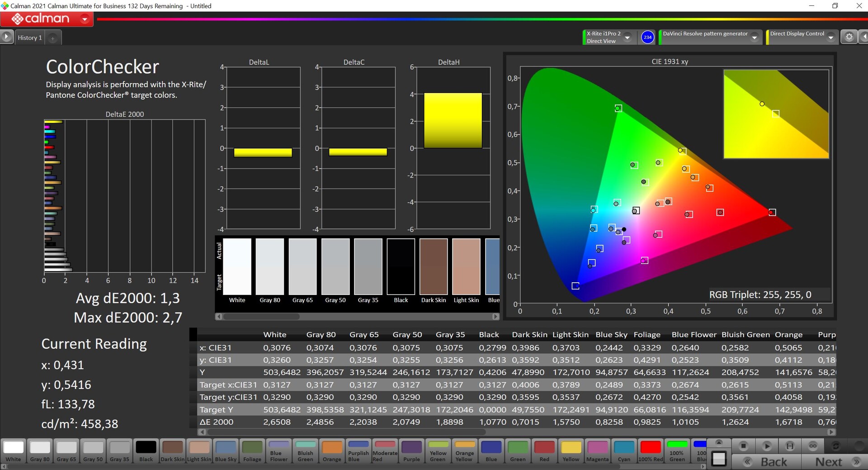Open the settings gear icon
Viewport: 868px width, 470px height.
pos(849,37)
